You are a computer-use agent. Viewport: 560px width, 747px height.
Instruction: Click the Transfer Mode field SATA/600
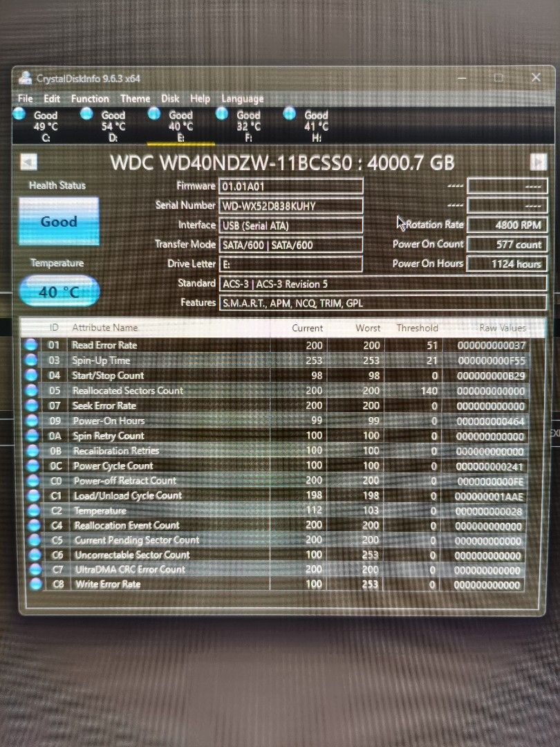tap(291, 245)
